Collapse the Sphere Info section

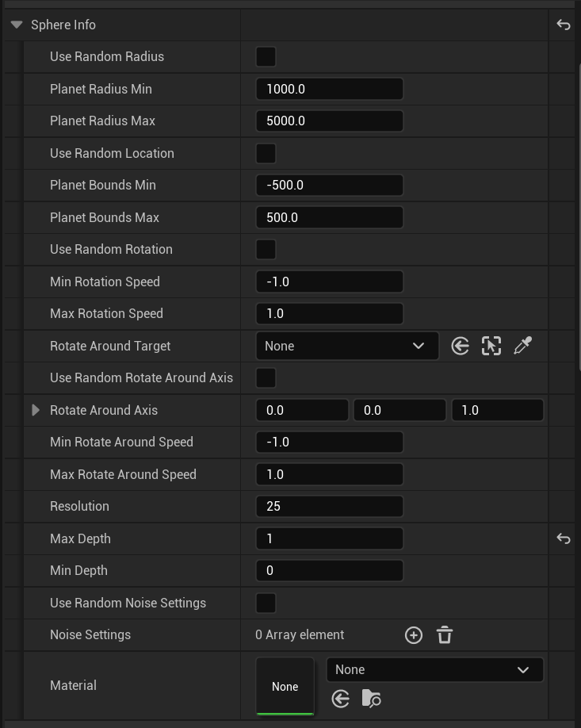pos(17,25)
